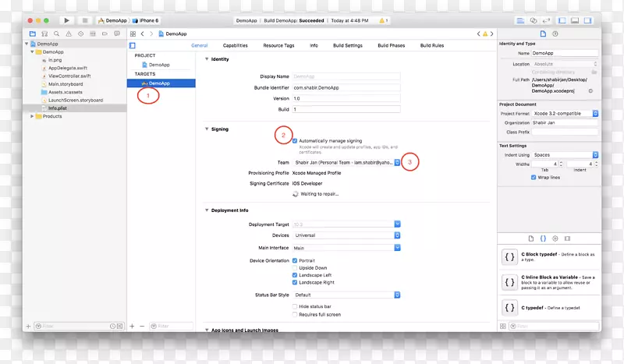Run the app with the Play button
This screenshot has width=624, height=364.
pyautogui.click(x=66, y=20)
